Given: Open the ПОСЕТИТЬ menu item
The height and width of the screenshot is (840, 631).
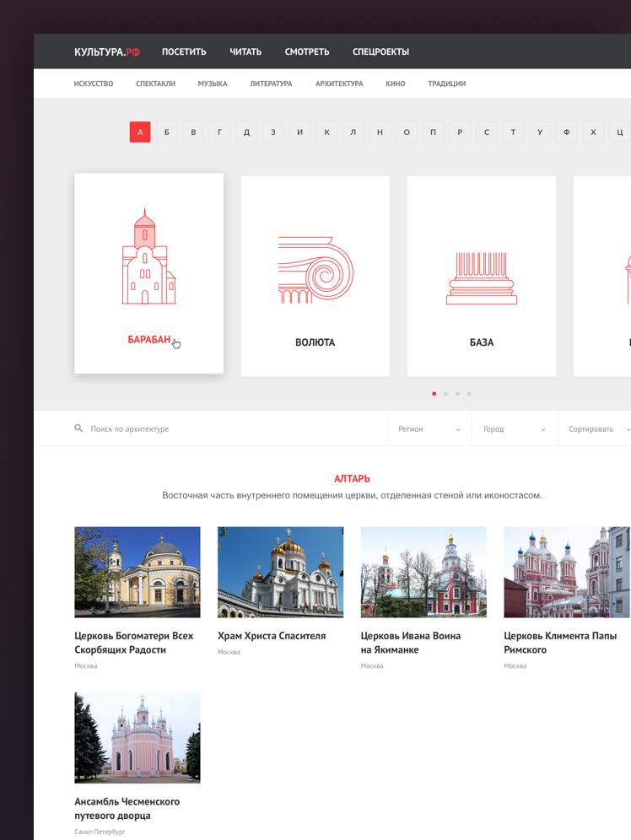Looking at the screenshot, I should point(184,52).
